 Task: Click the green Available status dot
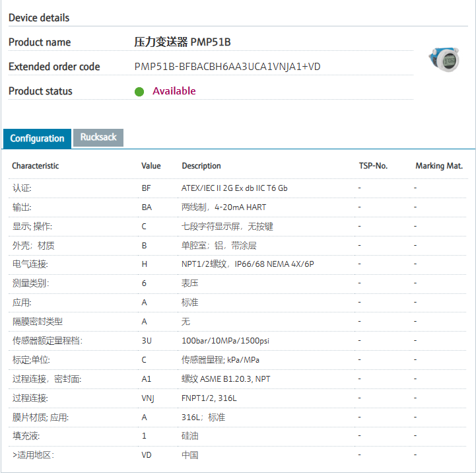pyautogui.click(x=139, y=92)
